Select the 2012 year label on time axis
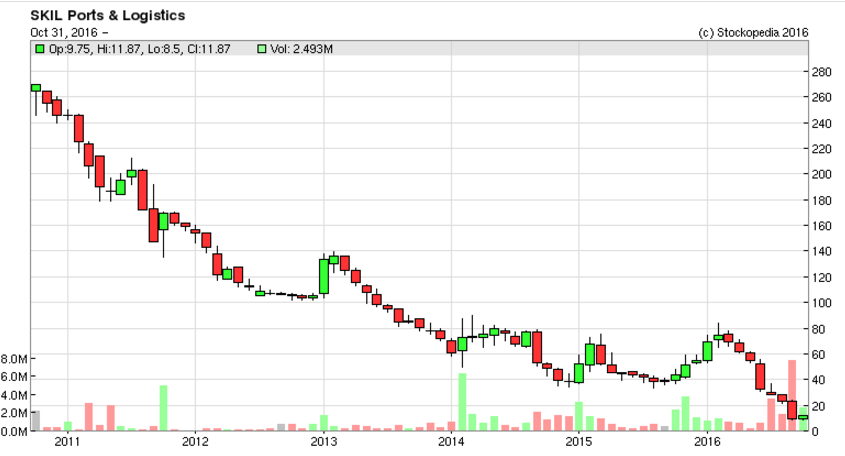This screenshot has width=845, height=456. tap(195, 441)
